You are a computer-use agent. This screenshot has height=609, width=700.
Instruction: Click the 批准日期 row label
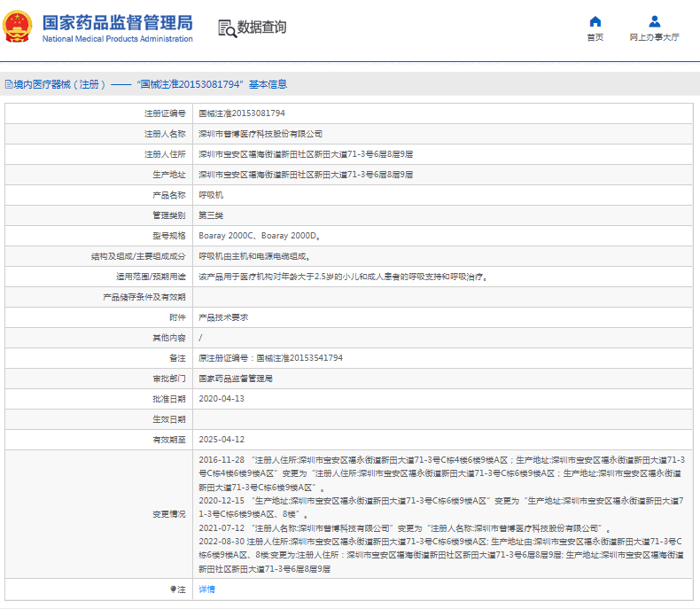pos(168,399)
